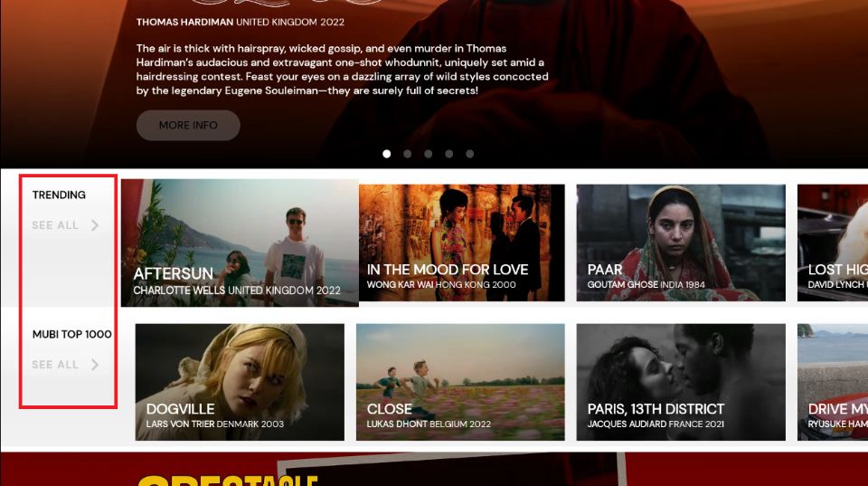Select the fifth carousel dot
This screenshot has height=486, width=868.
(x=469, y=154)
